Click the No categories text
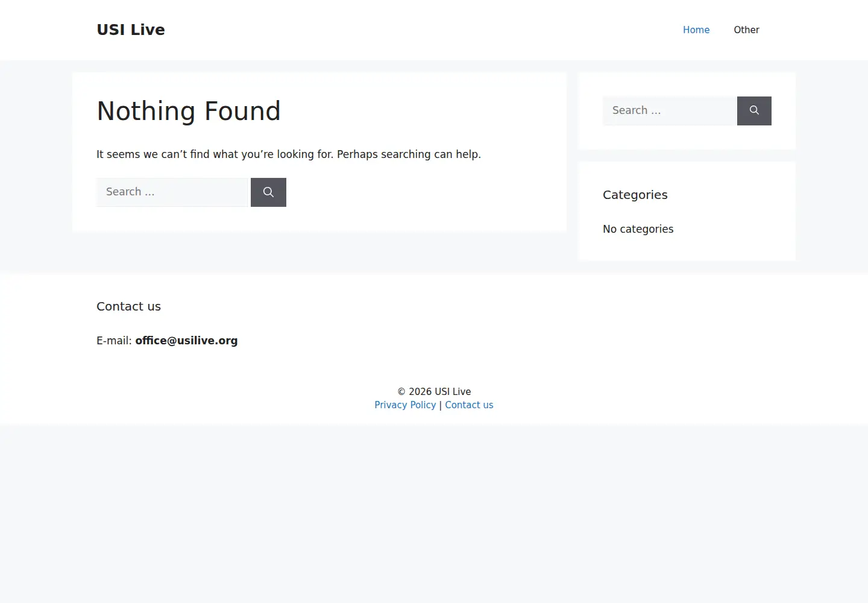Image resolution: width=868 pixels, height=603 pixels. point(638,229)
